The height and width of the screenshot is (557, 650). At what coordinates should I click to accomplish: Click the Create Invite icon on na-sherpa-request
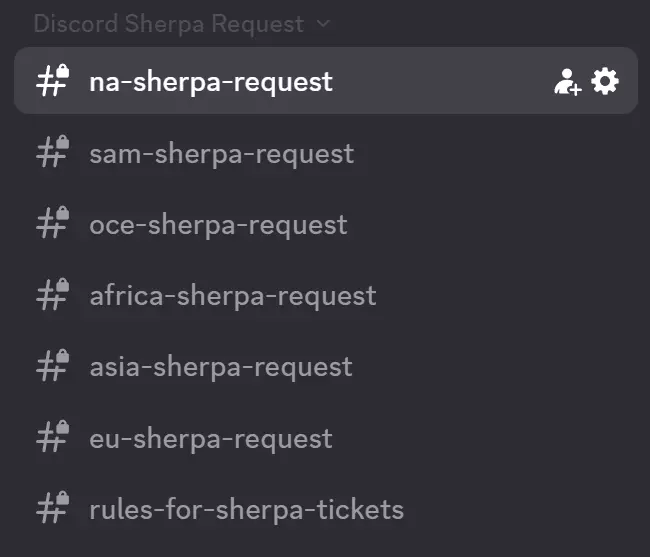point(567,82)
